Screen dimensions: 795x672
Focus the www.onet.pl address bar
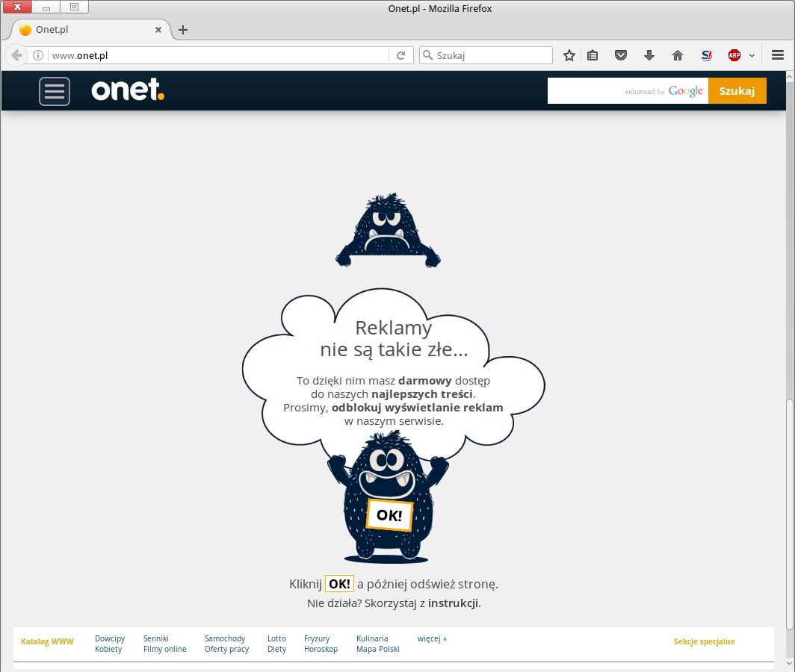pyautogui.click(x=218, y=55)
